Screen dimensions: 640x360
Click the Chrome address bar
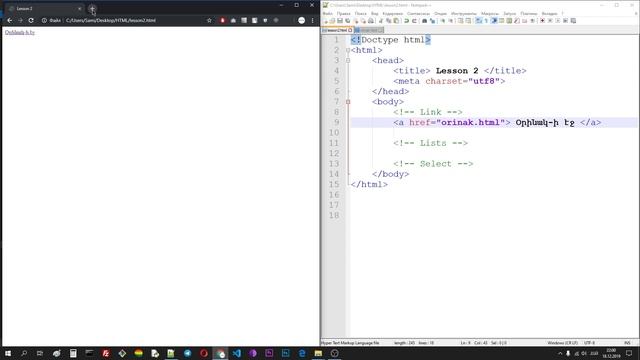pos(127,20)
